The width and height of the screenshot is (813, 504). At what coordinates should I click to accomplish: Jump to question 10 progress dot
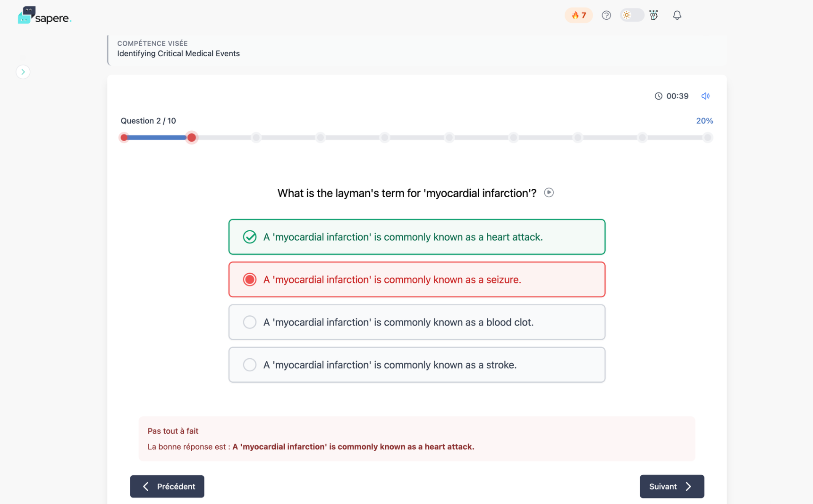[707, 138]
